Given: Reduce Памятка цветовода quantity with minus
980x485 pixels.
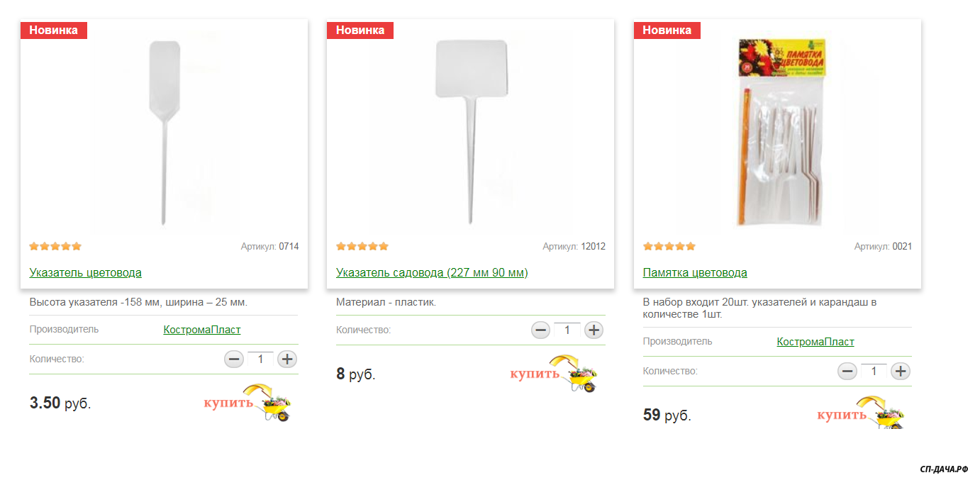Looking at the screenshot, I should [x=847, y=371].
